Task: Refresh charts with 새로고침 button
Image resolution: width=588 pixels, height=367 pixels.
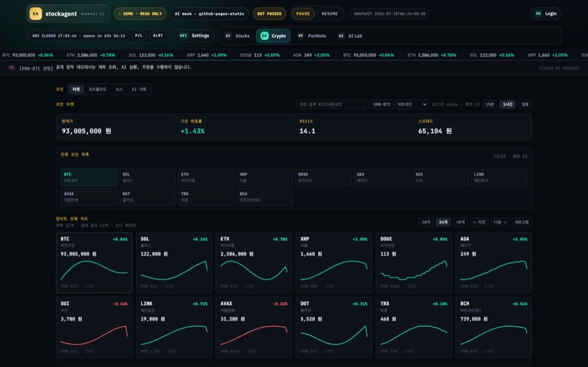Action: 521,222
